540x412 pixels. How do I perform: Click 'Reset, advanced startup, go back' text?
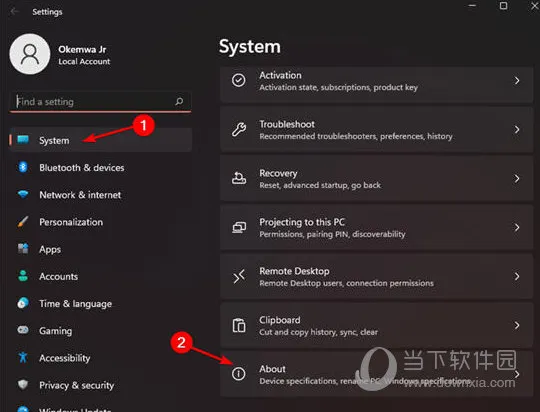point(320,185)
